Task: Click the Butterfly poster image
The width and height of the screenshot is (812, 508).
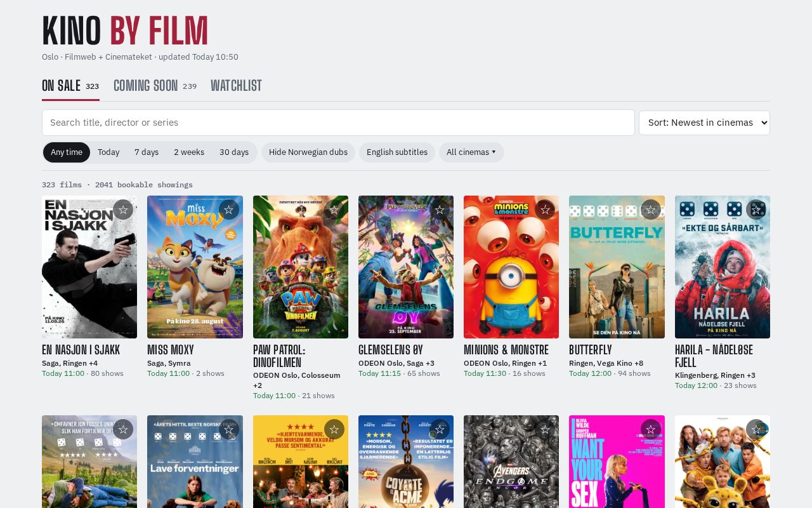Action: [617, 267]
